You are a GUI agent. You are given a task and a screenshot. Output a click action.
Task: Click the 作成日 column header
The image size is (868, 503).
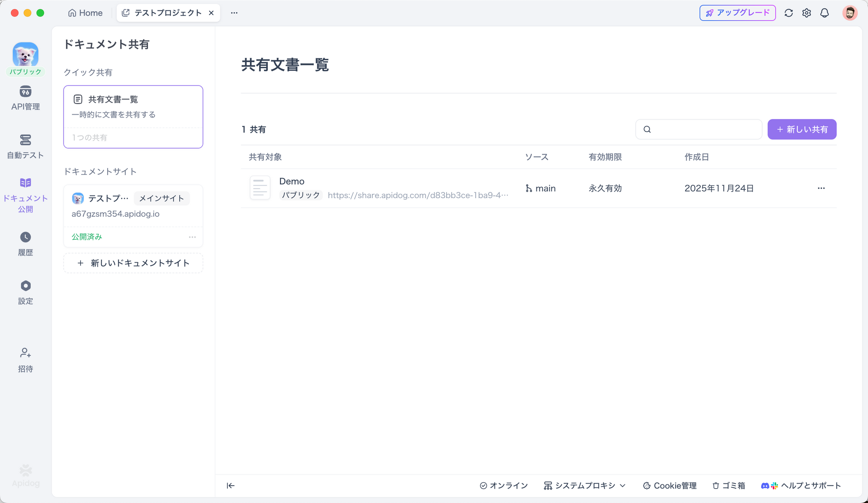point(697,157)
